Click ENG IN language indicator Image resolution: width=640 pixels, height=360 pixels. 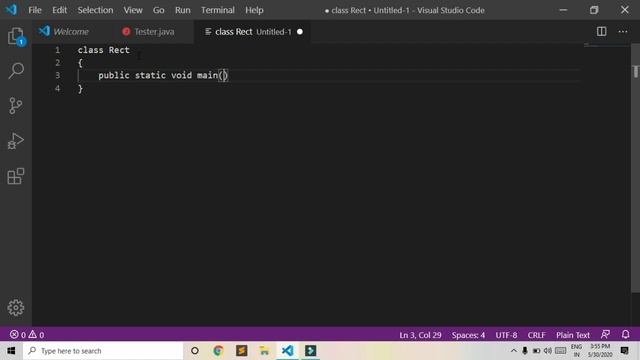tap(576, 351)
